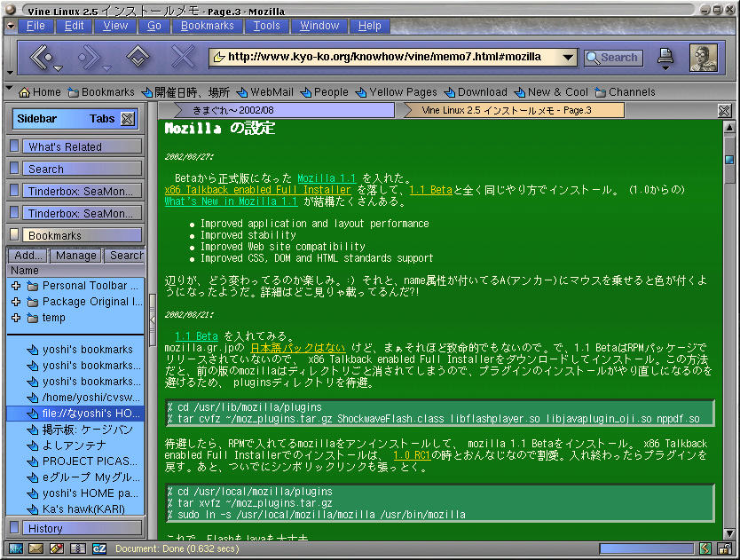The height and width of the screenshot is (560, 740).
Task: Click the security lock icon in status bar
Action: (x=724, y=548)
